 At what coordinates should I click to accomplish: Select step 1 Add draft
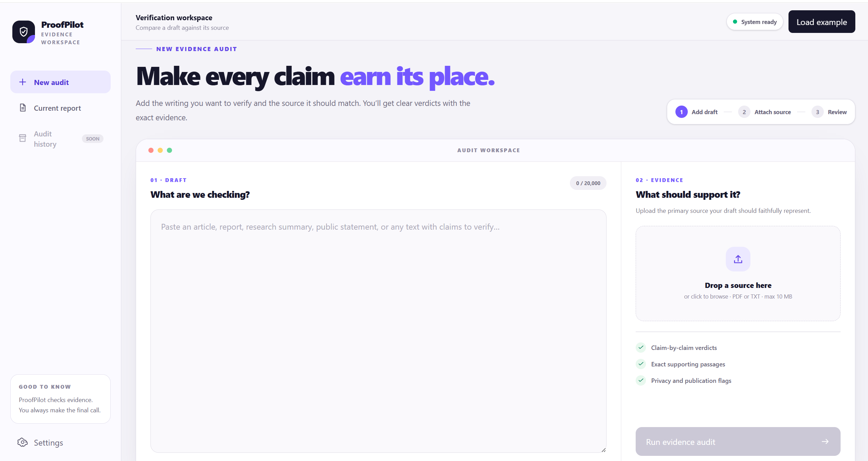696,112
